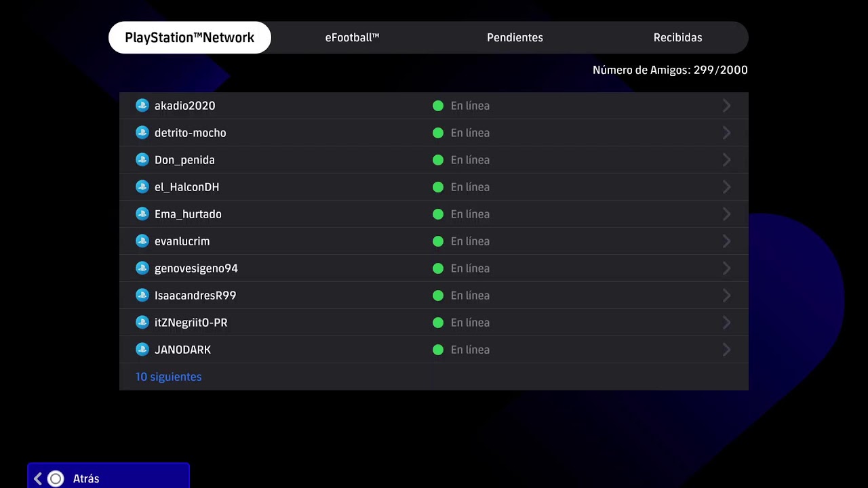The height and width of the screenshot is (488, 868).
Task: Click the PlayStation icon beside itZNegriitO-PR
Action: [x=142, y=322]
